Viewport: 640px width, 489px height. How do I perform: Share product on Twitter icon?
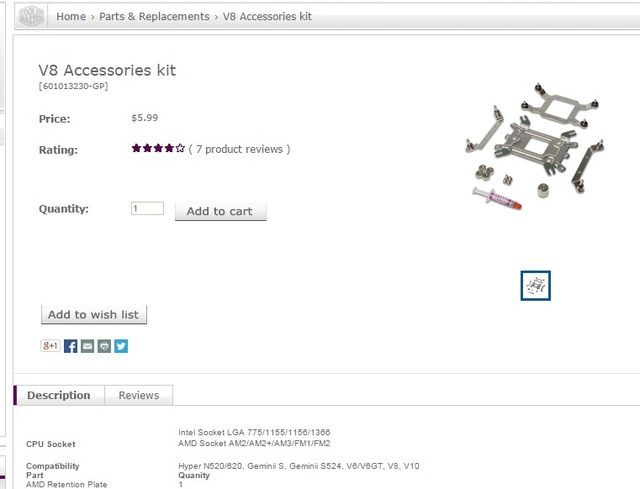121,346
